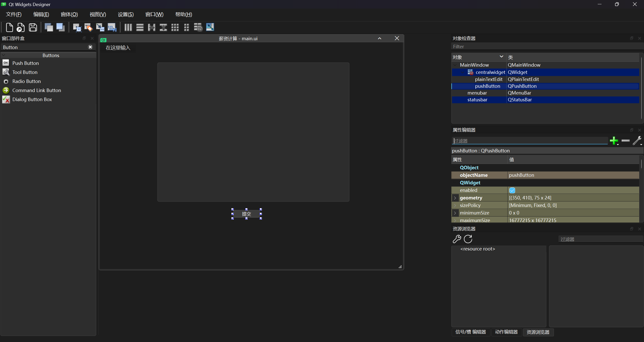Screen dimensions: 644x342
Task: Expand the minimumSize property row
Action: [455, 213]
